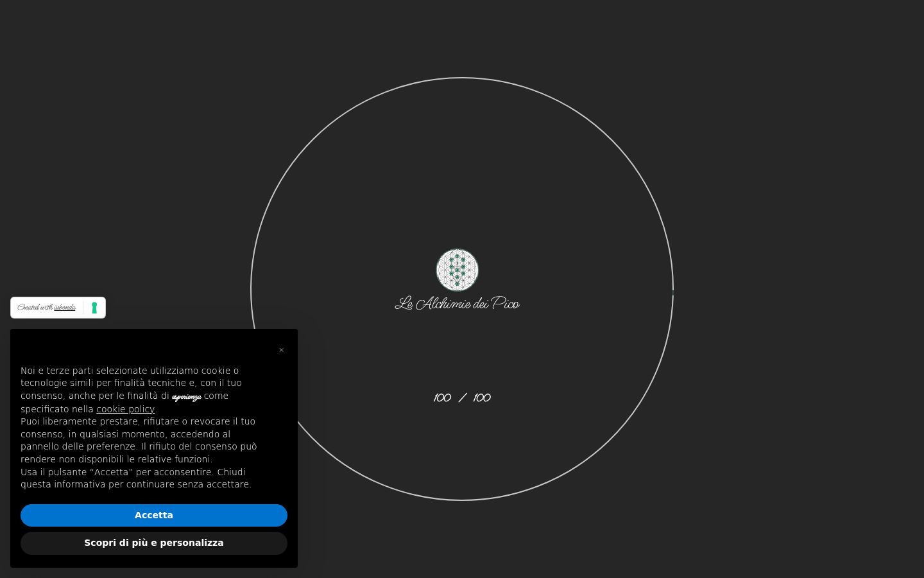
Task: Click the '100 / 100' loading counter
Action: coord(462,398)
